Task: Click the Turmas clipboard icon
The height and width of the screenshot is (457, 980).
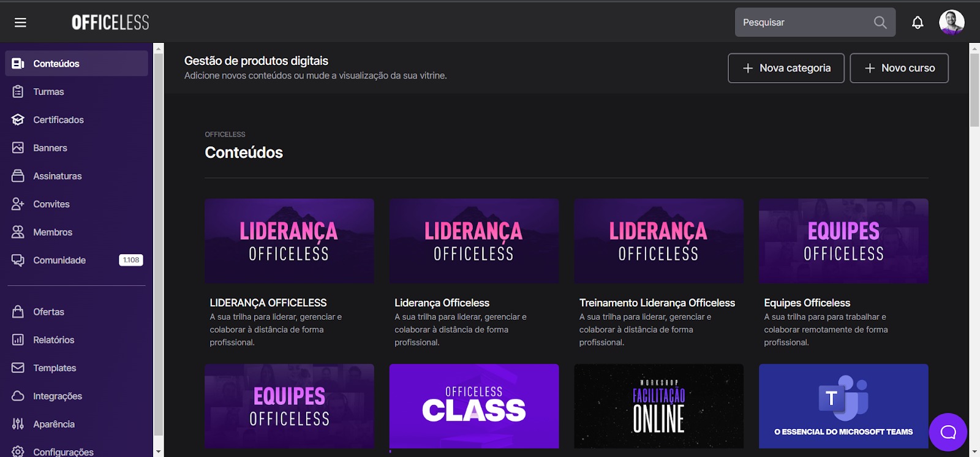Action: (18, 92)
